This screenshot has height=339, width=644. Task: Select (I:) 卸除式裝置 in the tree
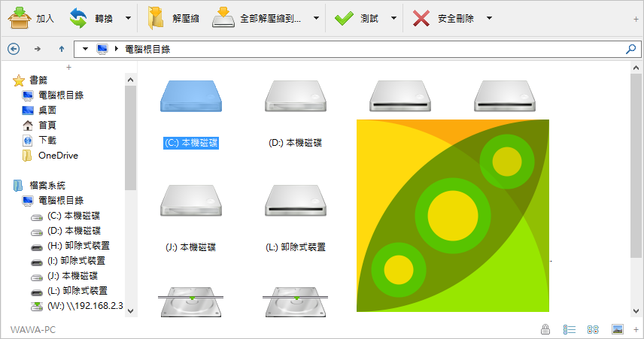[x=77, y=261]
